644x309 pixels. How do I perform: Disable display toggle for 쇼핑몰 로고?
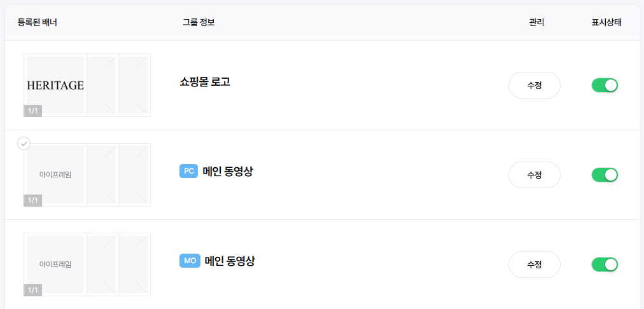pyautogui.click(x=605, y=85)
